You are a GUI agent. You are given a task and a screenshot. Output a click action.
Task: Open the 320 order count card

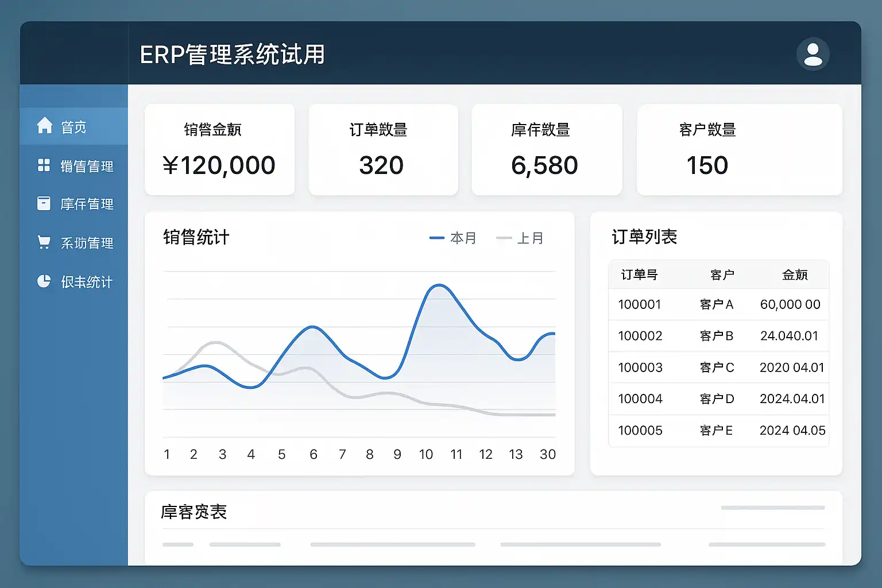click(383, 149)
